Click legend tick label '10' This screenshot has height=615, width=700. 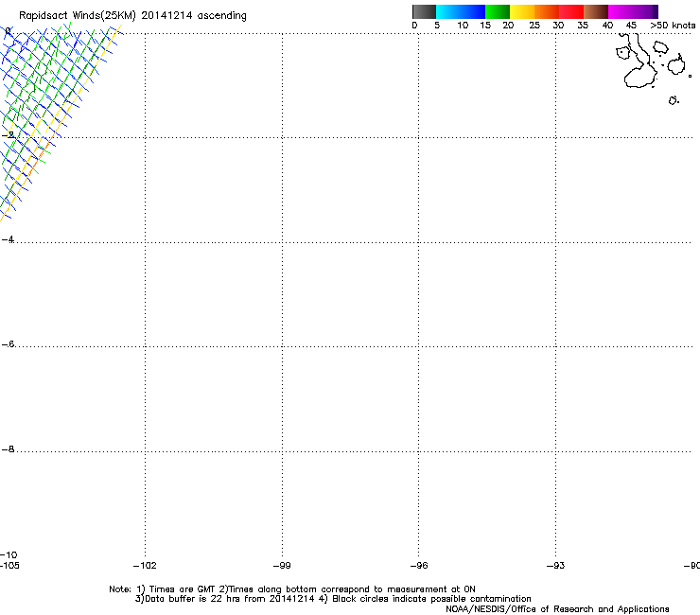(x=463, y=26)
